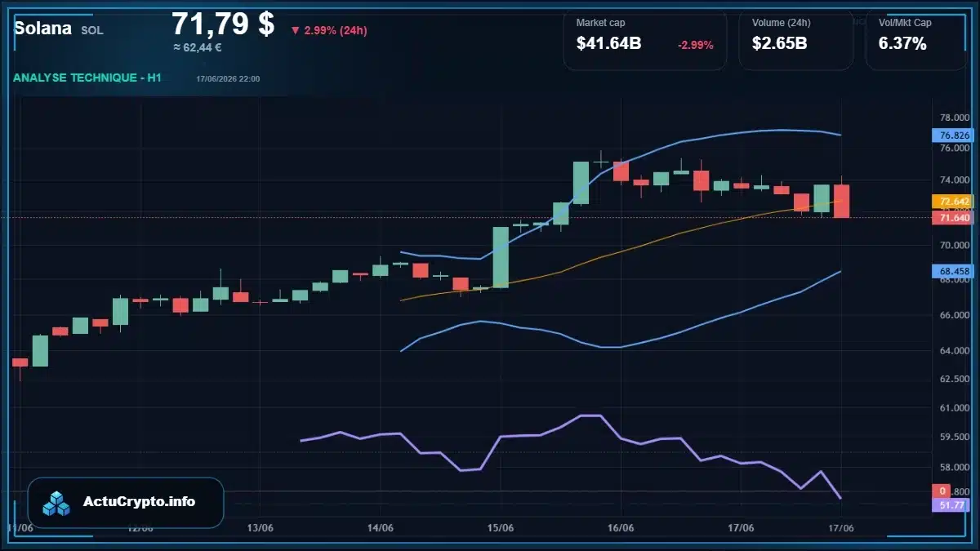
Task: Click the 13/06 date axis label
Action: point(260,528)
